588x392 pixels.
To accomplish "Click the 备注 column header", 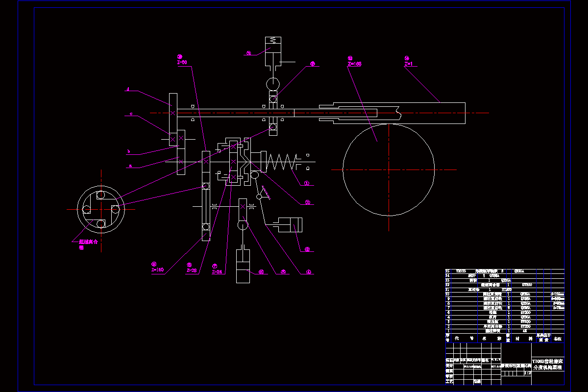I will click(x=559, y=339).
